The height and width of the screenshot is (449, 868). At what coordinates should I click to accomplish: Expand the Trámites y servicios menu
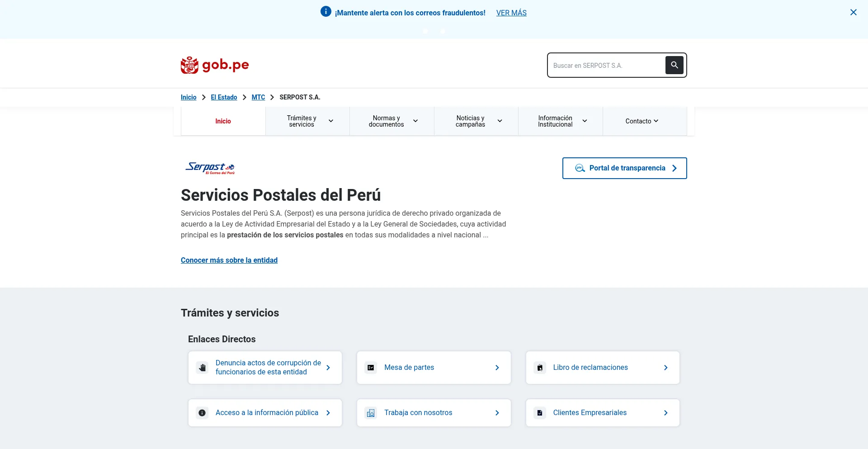tap(307, 121)
